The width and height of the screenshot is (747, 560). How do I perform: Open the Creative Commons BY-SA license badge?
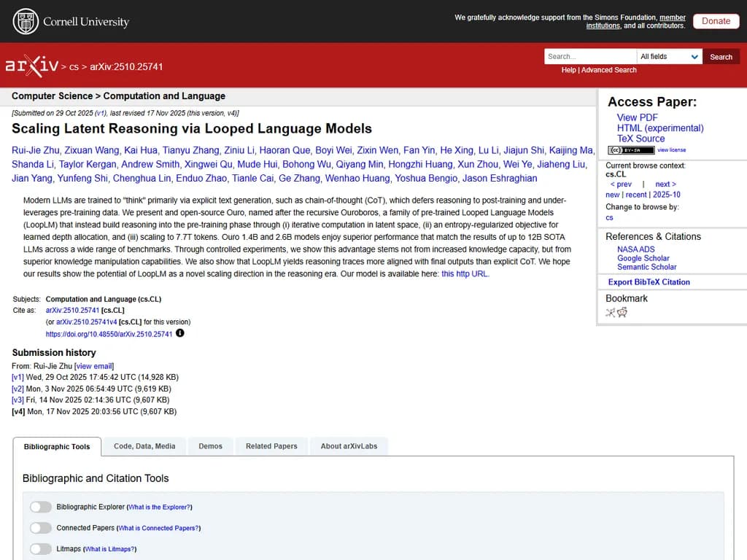[x=631, y=150]
